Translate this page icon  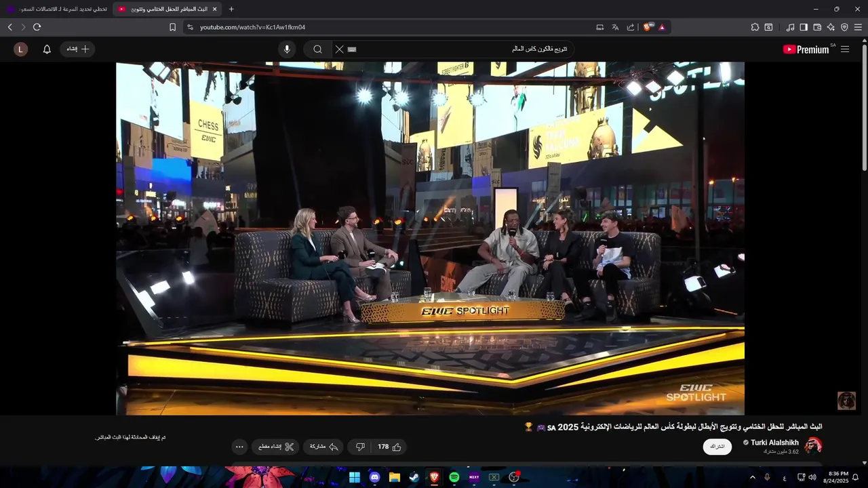tap(615, 27)
